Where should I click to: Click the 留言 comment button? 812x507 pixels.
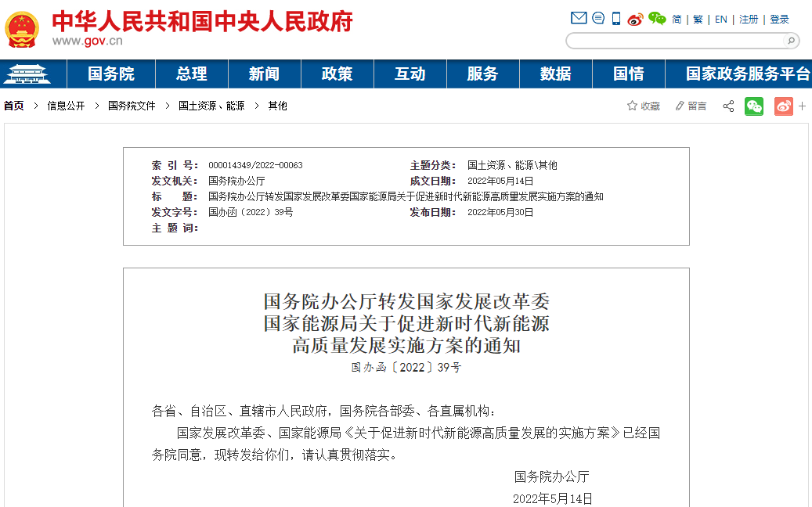(691, 106)
